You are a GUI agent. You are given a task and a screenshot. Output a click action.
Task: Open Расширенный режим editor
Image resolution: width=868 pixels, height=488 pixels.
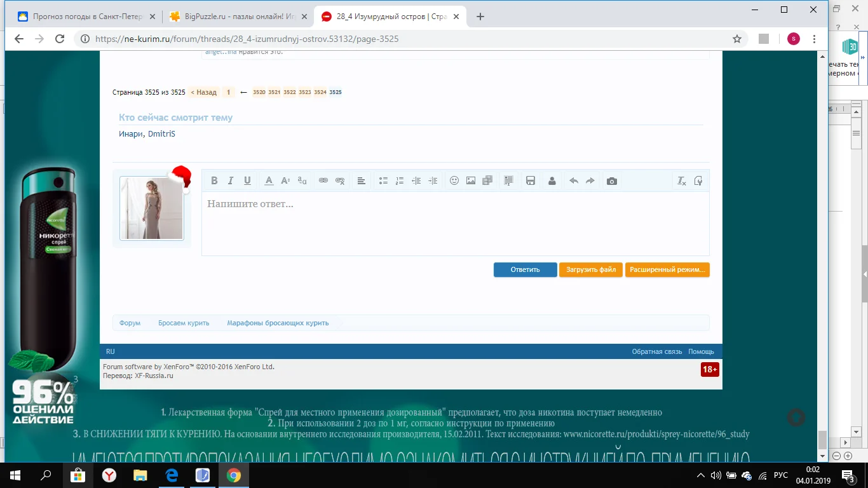pos(667,269)
